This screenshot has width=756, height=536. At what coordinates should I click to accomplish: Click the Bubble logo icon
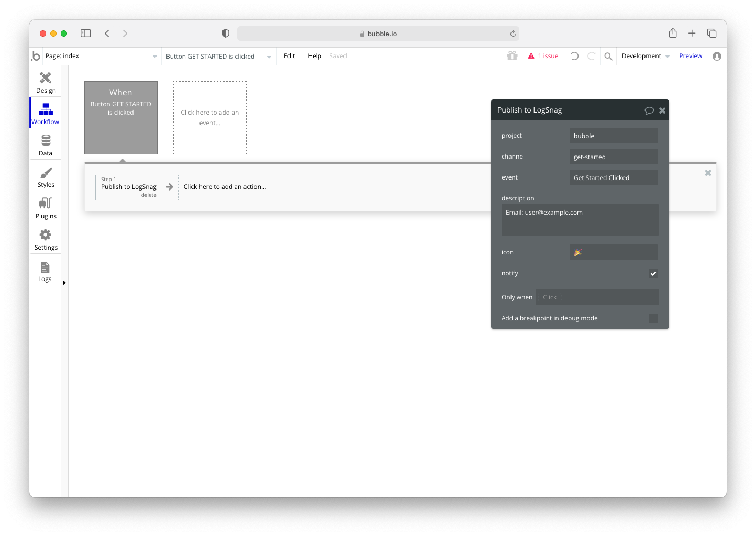(x=36, y=56)
